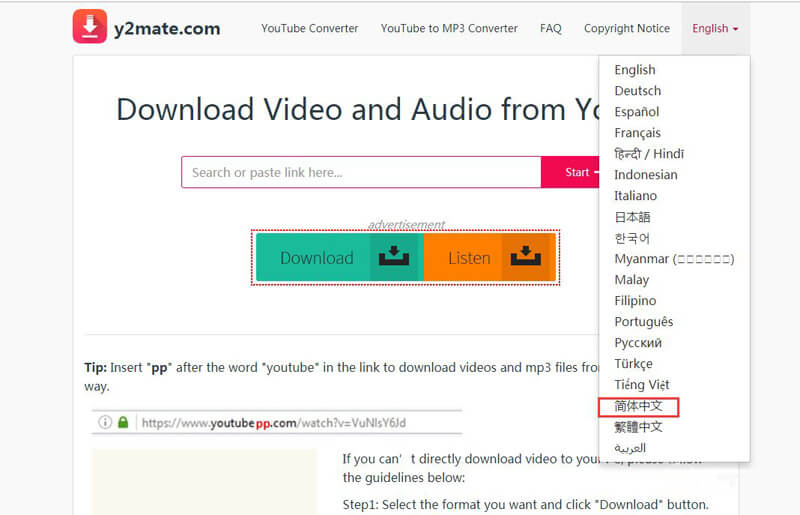Choose Hindi in the language menu
The width and height of the screenshot is (800, 515).
(x=649, y=154)
